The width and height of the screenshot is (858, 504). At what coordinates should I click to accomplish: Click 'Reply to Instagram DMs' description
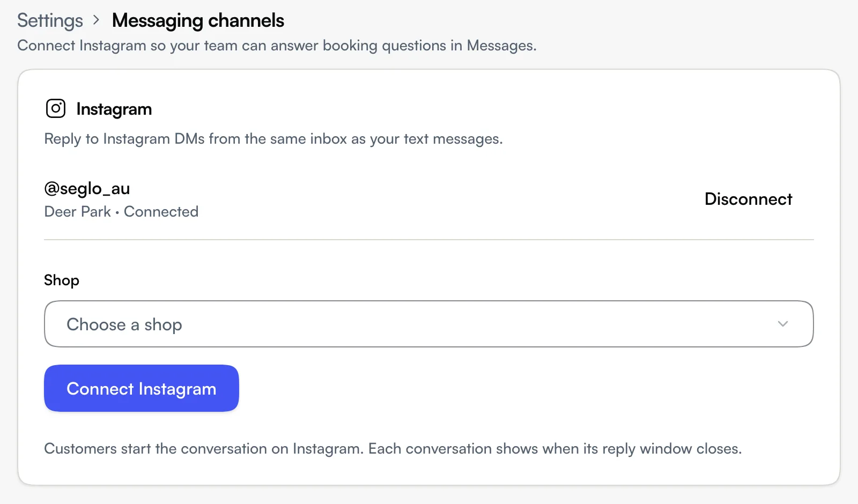273,139
